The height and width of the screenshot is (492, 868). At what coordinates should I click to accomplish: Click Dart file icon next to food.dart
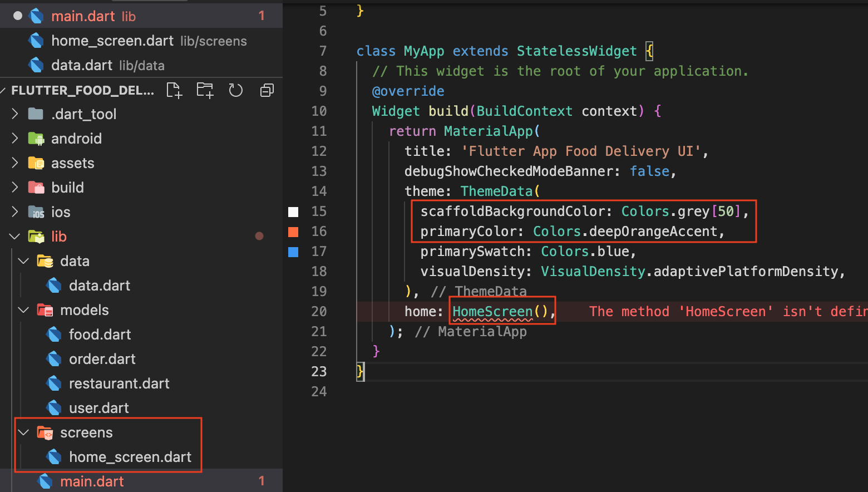[54, 334]
